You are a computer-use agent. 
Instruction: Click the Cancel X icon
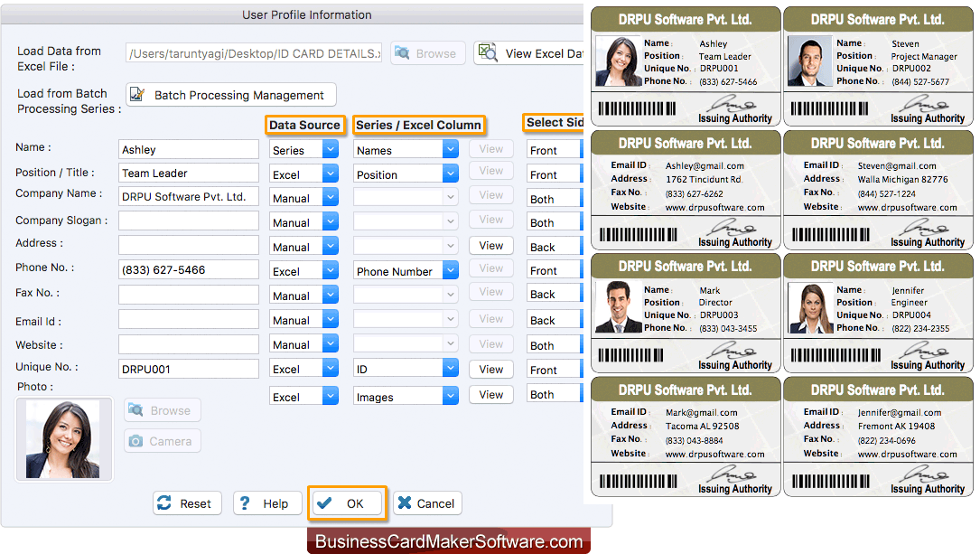coord(405,502)
